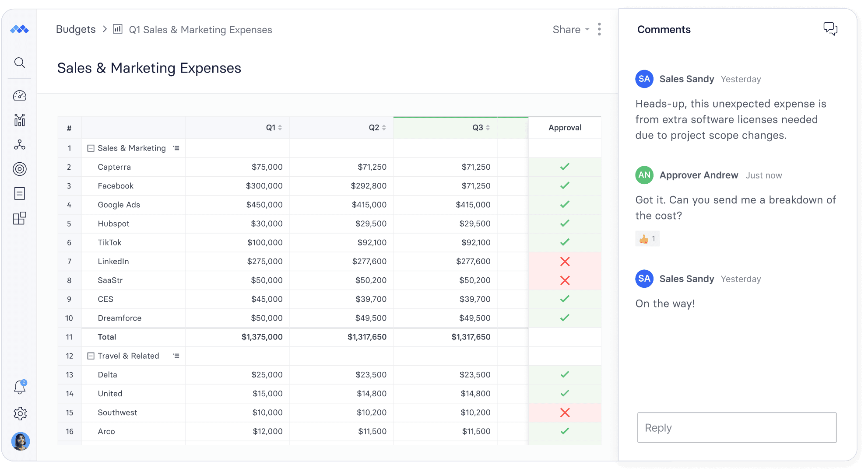Open the charts and reports sidebar icon
The height and width of the screenshot is (475, 868).
19,120
